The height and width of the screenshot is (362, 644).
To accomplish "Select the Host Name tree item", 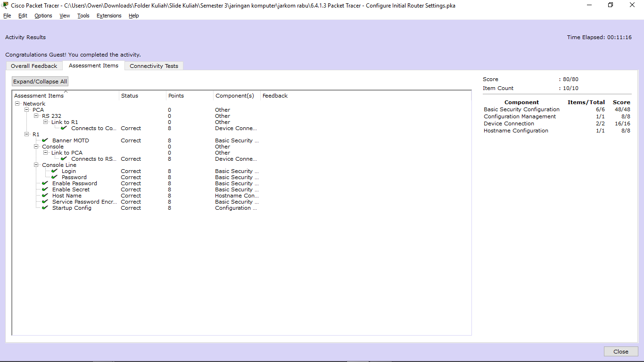I will point(67,196).
